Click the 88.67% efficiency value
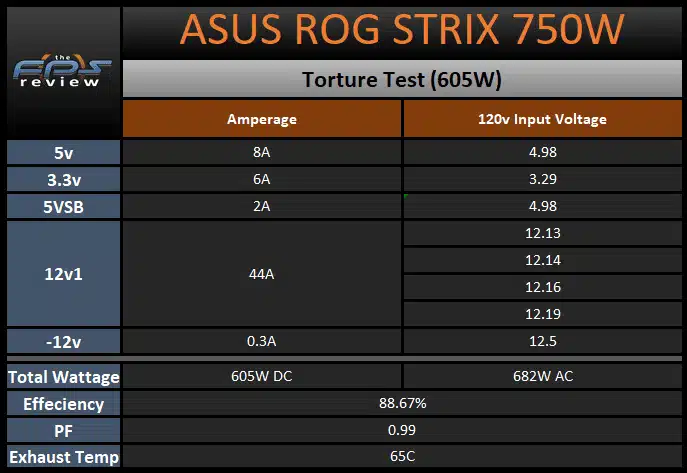Image resolution: width=687 pixels, height=473 pixels. tap(402, 403)
